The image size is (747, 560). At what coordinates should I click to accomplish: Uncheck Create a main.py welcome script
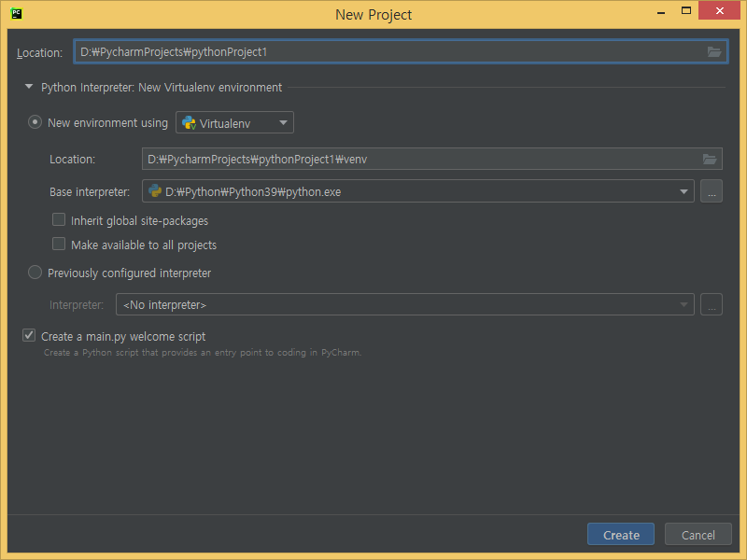coord(29,335)
